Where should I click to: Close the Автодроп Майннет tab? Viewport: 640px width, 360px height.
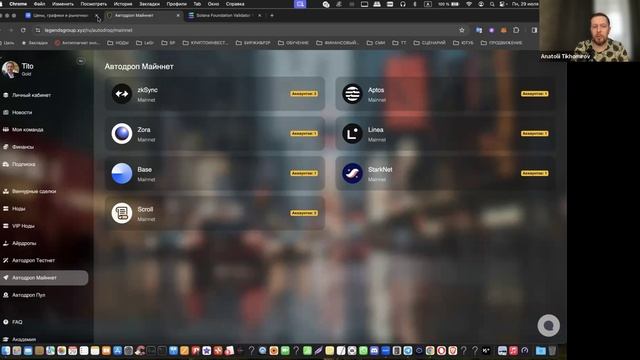178,16
